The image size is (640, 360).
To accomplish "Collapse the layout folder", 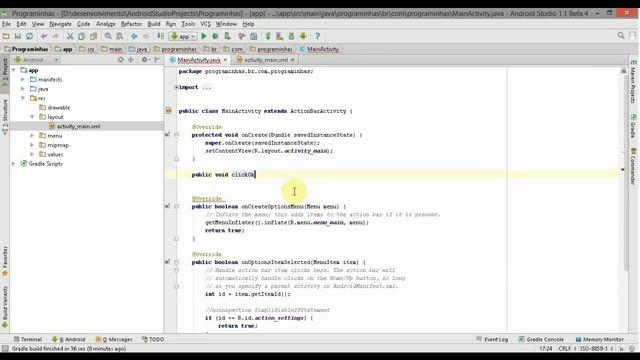I will [32, 117].
